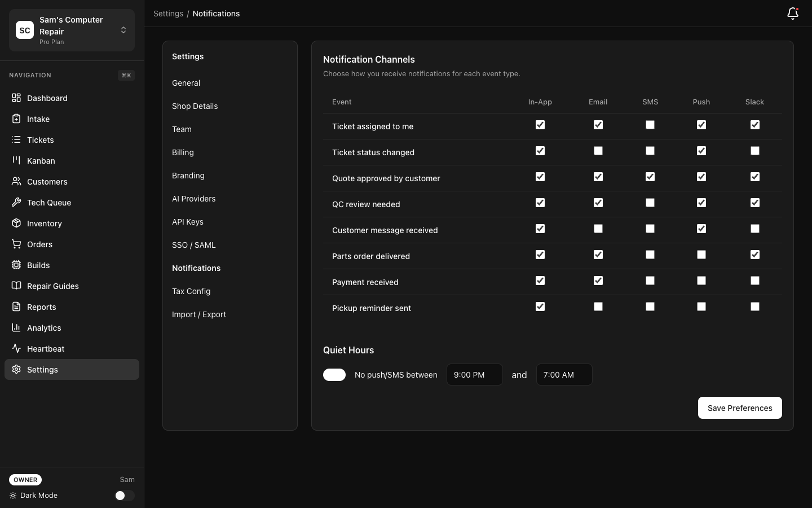Navigate to Settings via the breadcrumb link
The height and width of the screenshot is (508, 812).
168,13
